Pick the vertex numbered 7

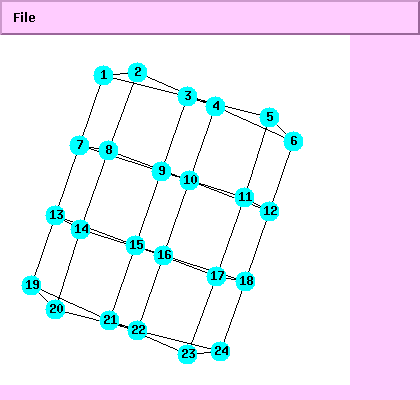tap(80, 145)
